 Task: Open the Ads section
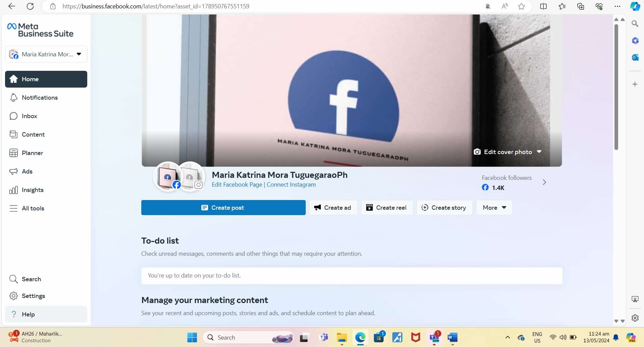(x=46, y=171)
